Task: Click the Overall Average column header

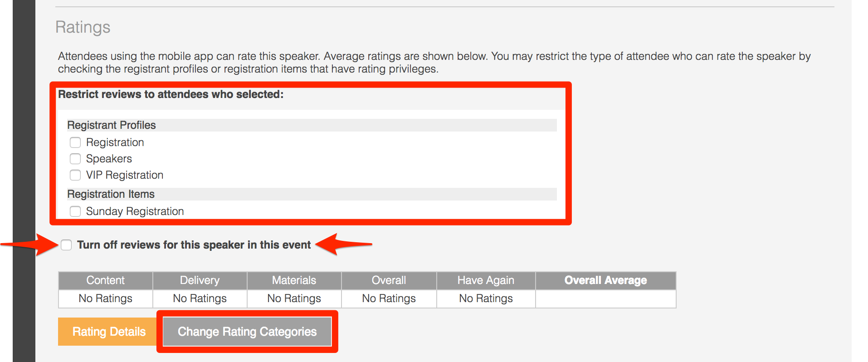Action: (606, 280)
